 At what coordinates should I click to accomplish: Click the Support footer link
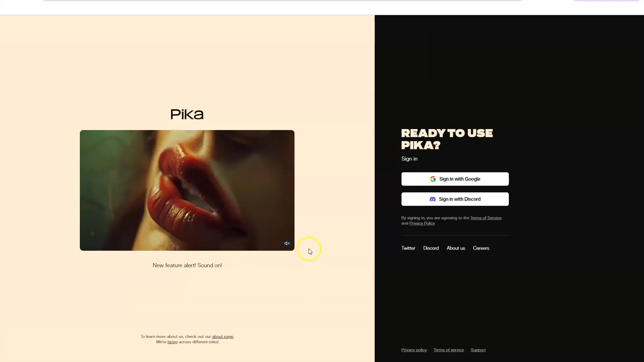(478, 350)
